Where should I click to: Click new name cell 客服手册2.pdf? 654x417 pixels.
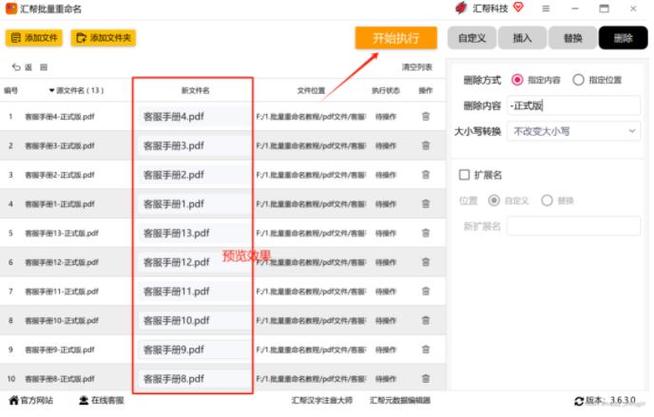click(193, 175)
